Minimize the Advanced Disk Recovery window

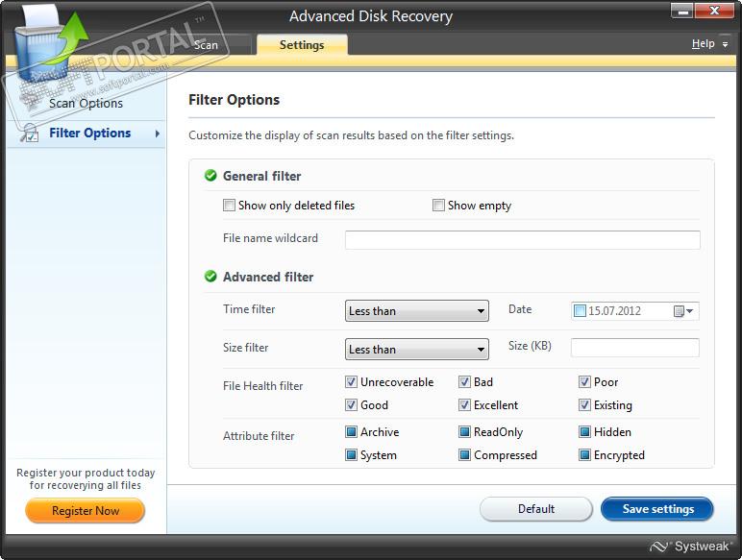point(683,11)
